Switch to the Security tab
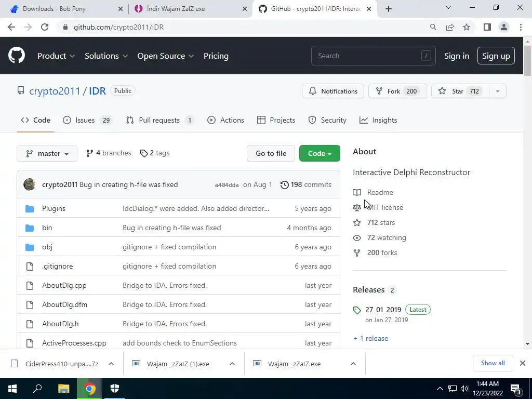 tap(327, 120)
